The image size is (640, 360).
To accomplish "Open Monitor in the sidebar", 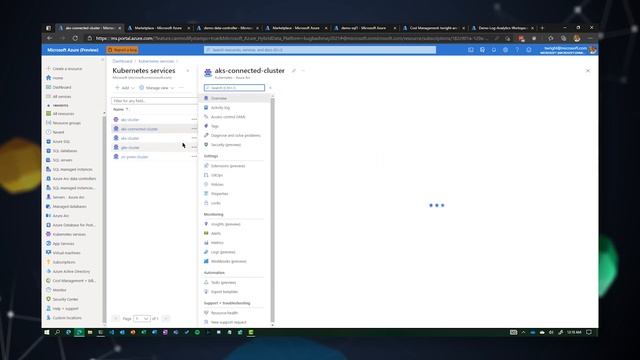I will point(59,290).
